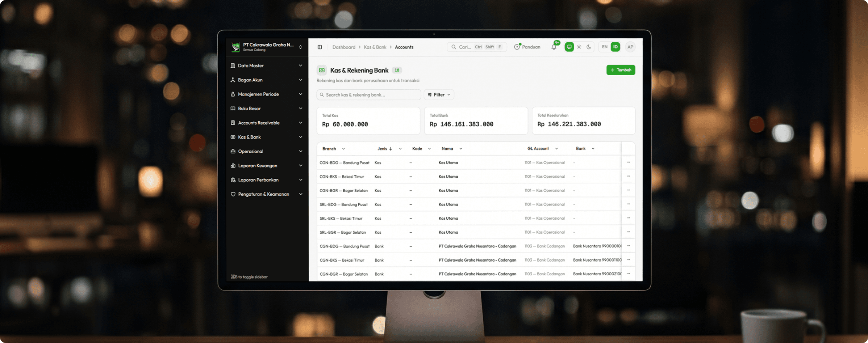
Task: Open more actions for CGN-BGR Kas Utama row
Action: click(x=629, y=190)
